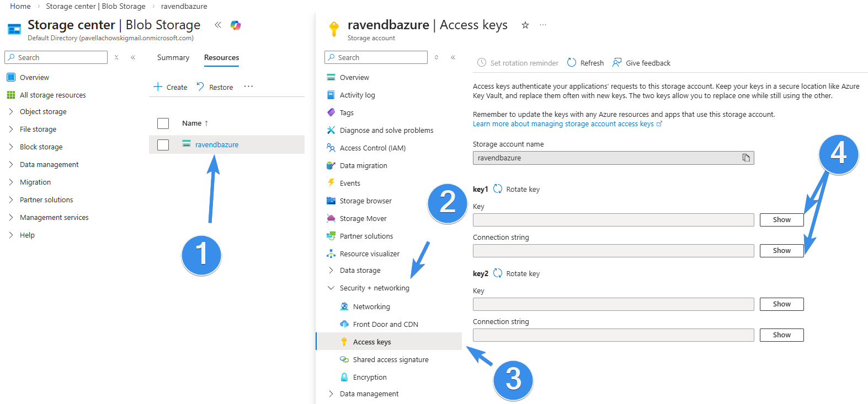The image size is (868, 404).
Task: Select Shared access signature menu item
Action: tap(390, 360)
